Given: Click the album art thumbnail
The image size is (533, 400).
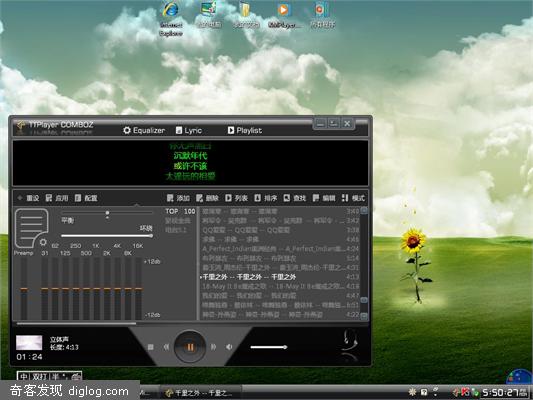Looking at the screenshot, I should coord(29,343).
